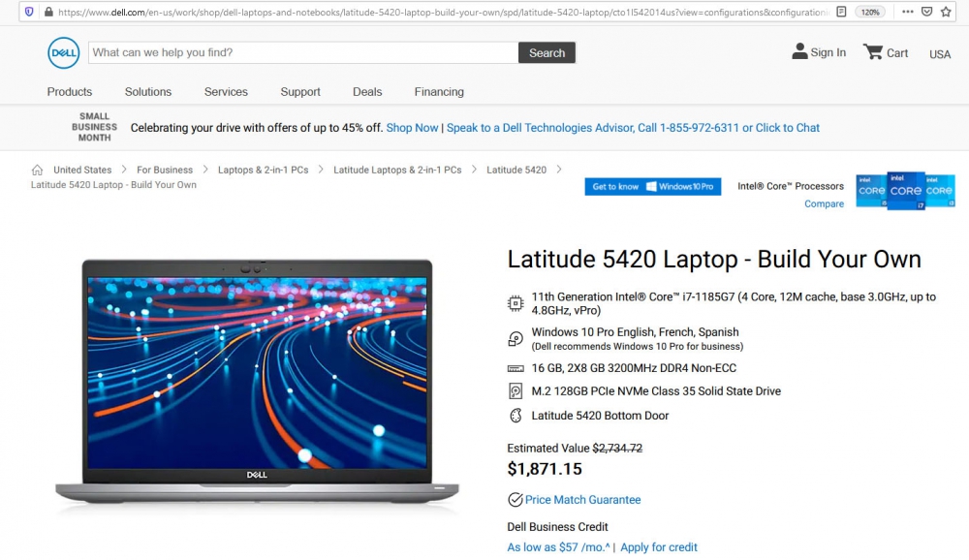Click the Small Business Month label
The height and width of the screenshot is (560, 969).
click(x=94, y=127)
